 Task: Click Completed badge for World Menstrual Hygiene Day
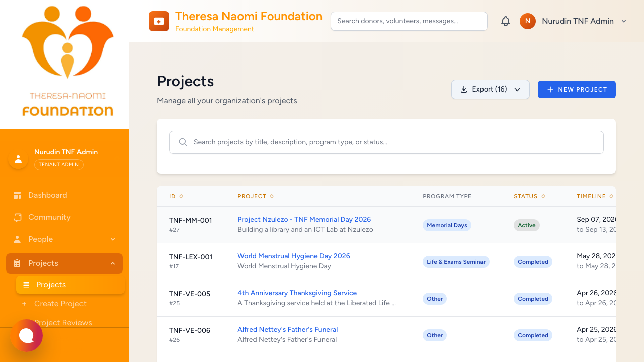point(533,262)
